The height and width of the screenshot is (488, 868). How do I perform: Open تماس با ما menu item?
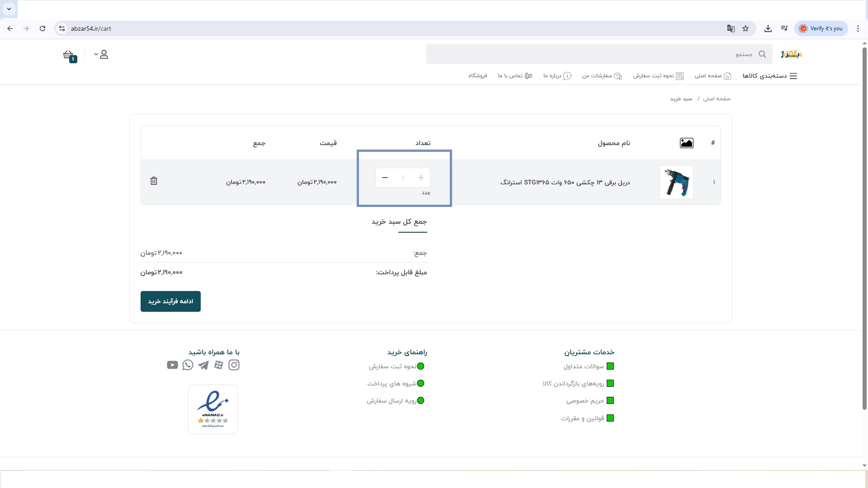(x=515, y=76)
